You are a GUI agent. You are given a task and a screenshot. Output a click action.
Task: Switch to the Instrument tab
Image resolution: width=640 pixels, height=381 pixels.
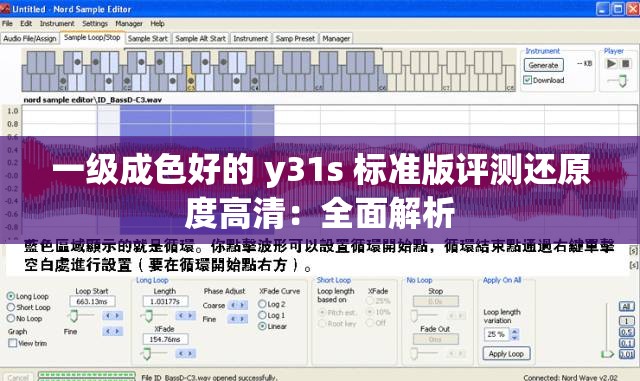[251, 38]
